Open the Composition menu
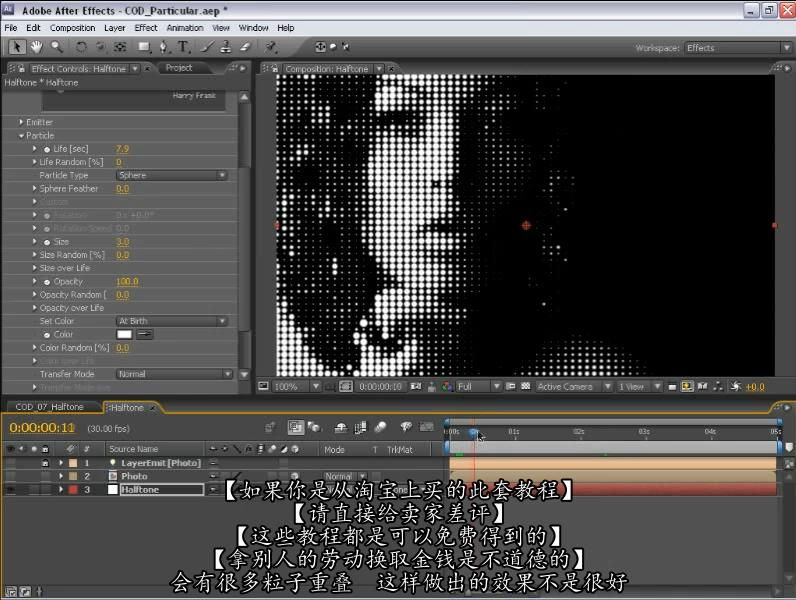796x600 pixels. 73,28
